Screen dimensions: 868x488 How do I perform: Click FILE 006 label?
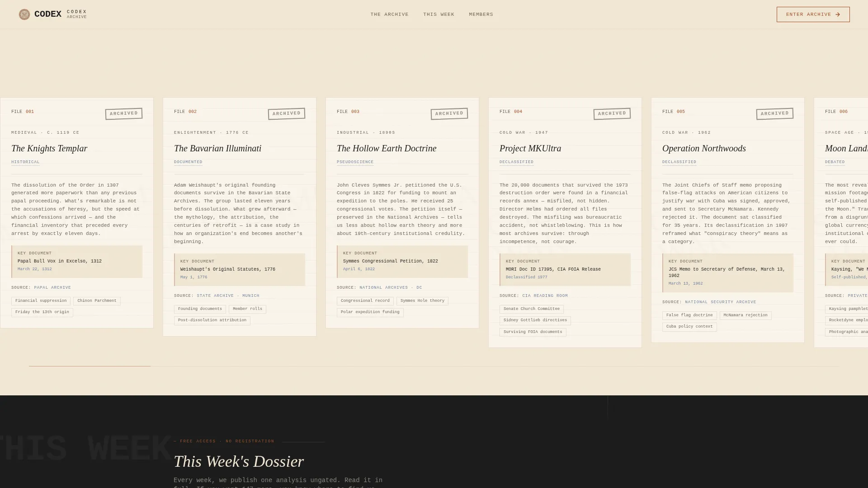836,112
